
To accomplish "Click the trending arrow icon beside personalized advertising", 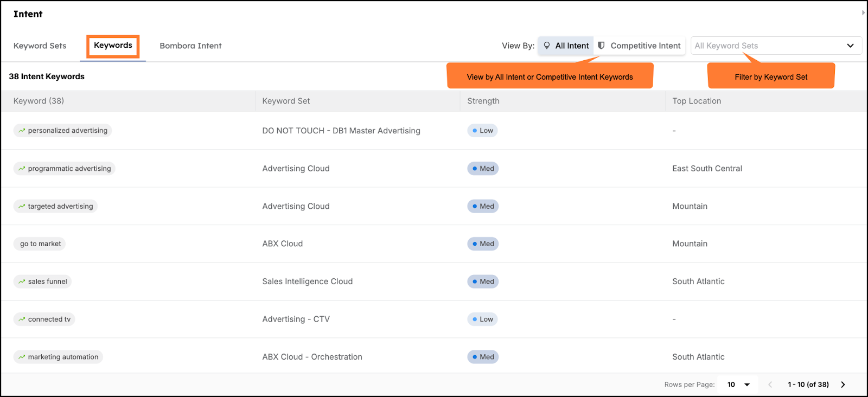I will [x=22, y=131].
